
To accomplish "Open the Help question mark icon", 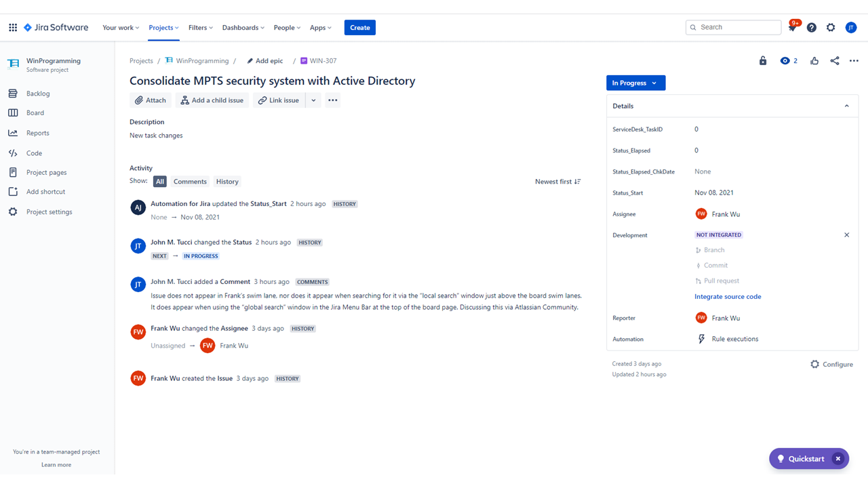I will click(x=812, y=28).
